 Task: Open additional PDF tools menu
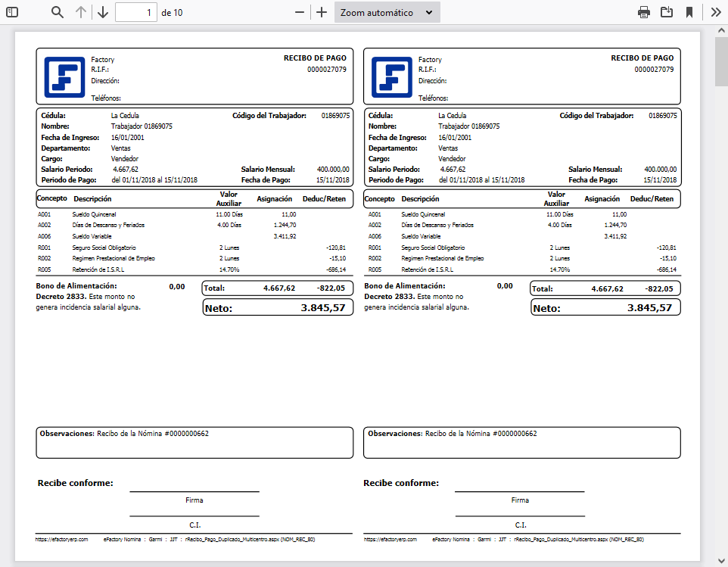(x=716, y=12)
